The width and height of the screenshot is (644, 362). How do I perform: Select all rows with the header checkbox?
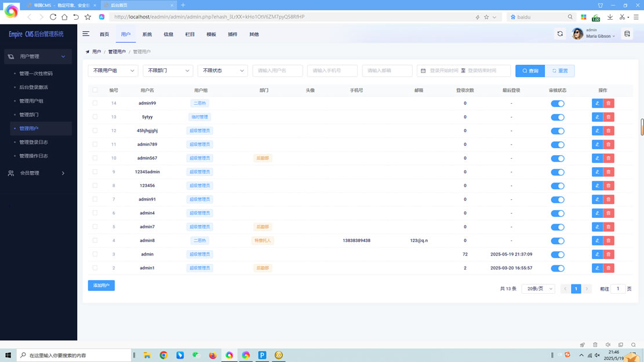click(x=95, y=90)
